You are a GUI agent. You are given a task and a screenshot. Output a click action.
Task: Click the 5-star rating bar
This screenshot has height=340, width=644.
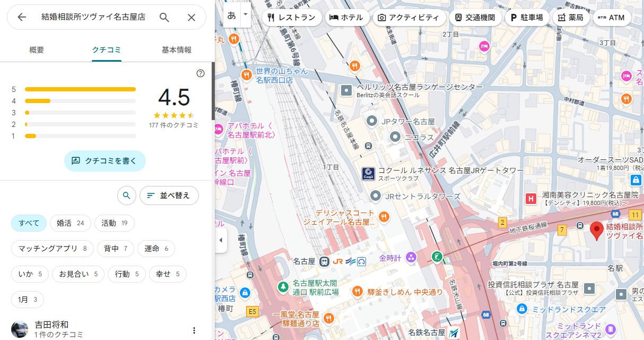[80, 89]
